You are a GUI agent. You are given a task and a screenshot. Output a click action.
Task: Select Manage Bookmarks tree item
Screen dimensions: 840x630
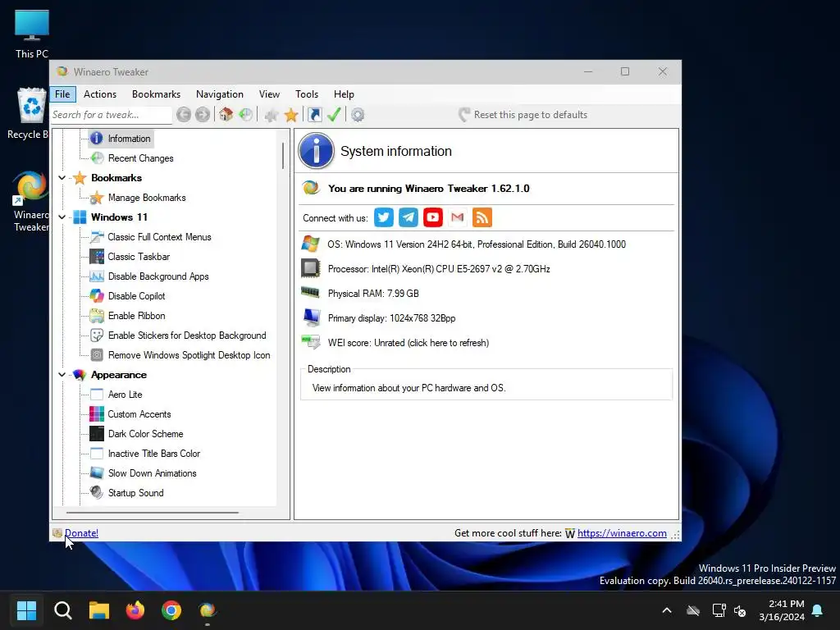point(147,198)
